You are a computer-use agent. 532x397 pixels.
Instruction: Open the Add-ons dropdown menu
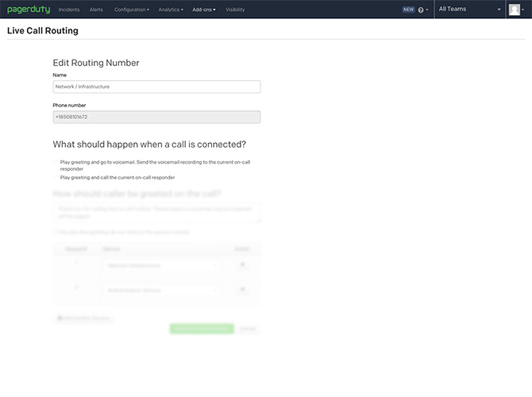pyautogui.click(x=204, y=10)
